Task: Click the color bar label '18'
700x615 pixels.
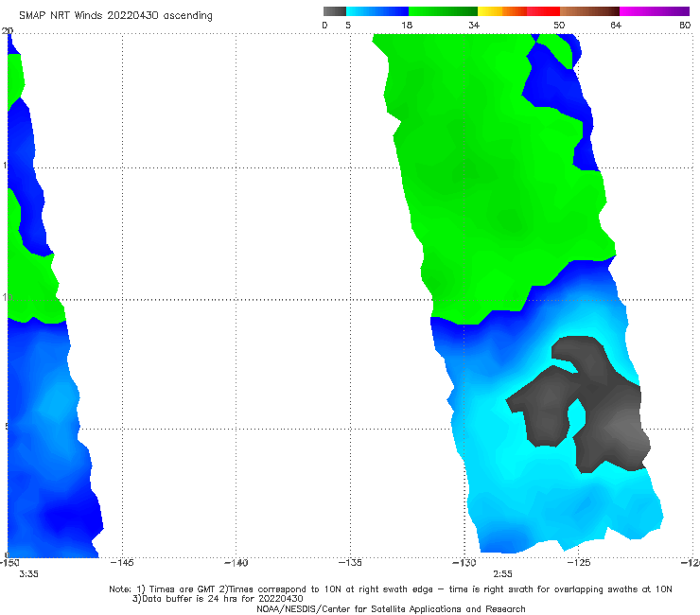Action: click(x=407, y=26)
